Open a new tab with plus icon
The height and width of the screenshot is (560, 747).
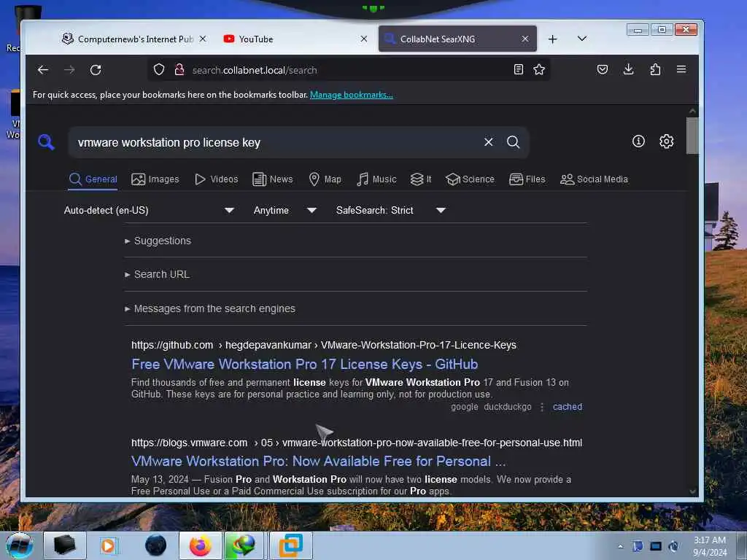click(x=553, y=39)
